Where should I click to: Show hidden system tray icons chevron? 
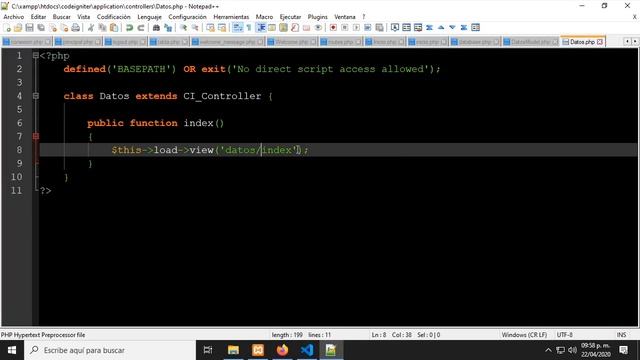tap(548, 350)
